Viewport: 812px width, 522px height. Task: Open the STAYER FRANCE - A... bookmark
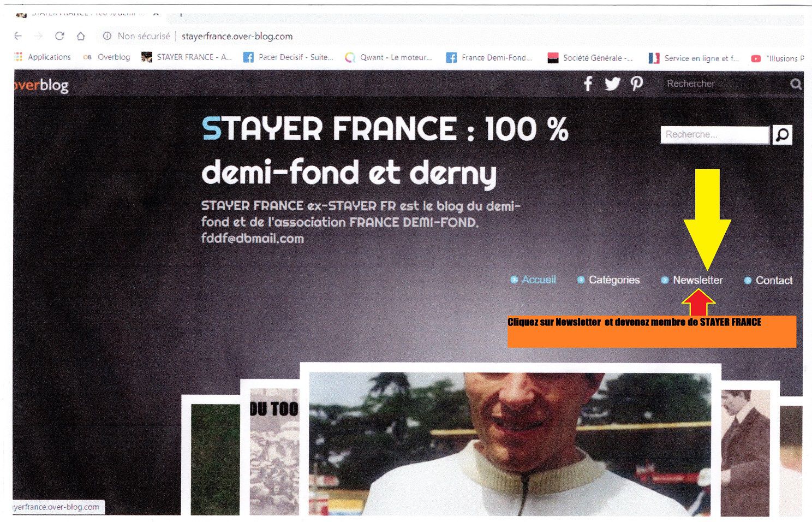[187, 57]
